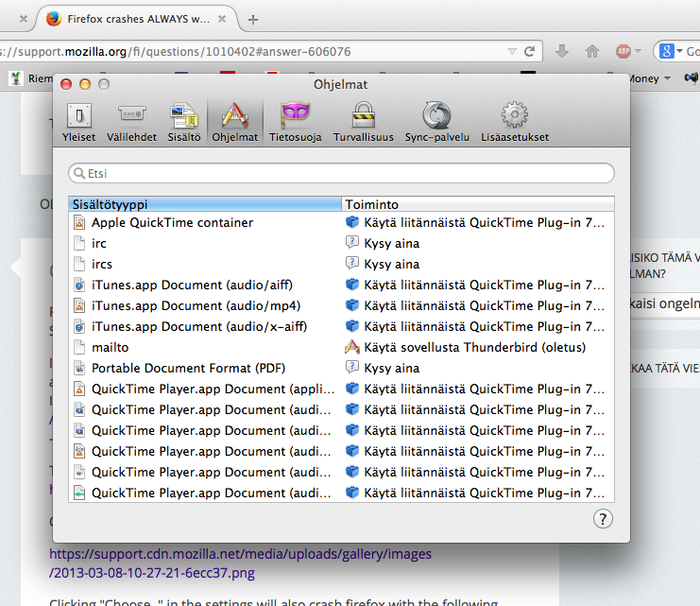The width and height of the screenshot is (700, 606).
Task: Open the Turvallisuus padlock pane
Action: (364, 122)
